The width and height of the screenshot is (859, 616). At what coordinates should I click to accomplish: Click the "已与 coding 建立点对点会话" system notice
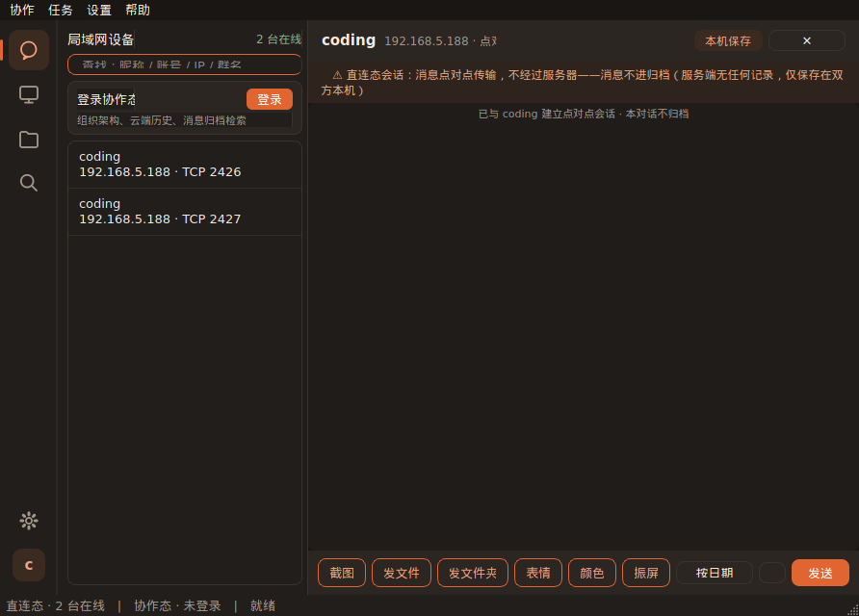click(584, 114)
